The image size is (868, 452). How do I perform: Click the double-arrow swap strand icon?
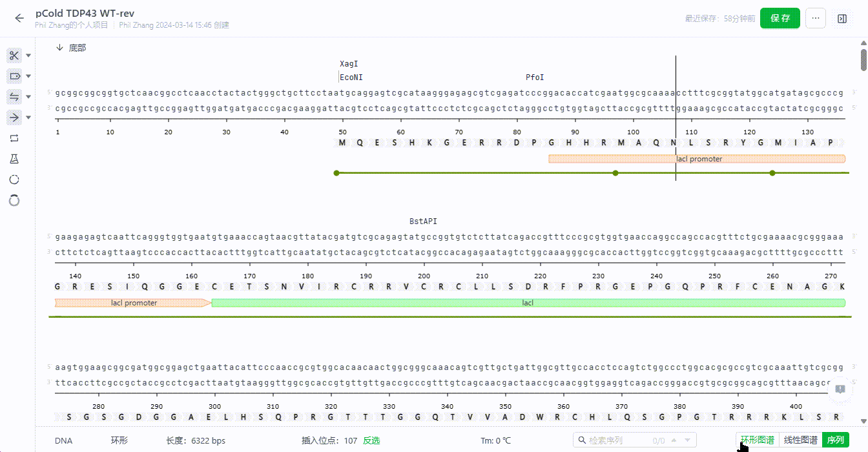coord(14,97)
